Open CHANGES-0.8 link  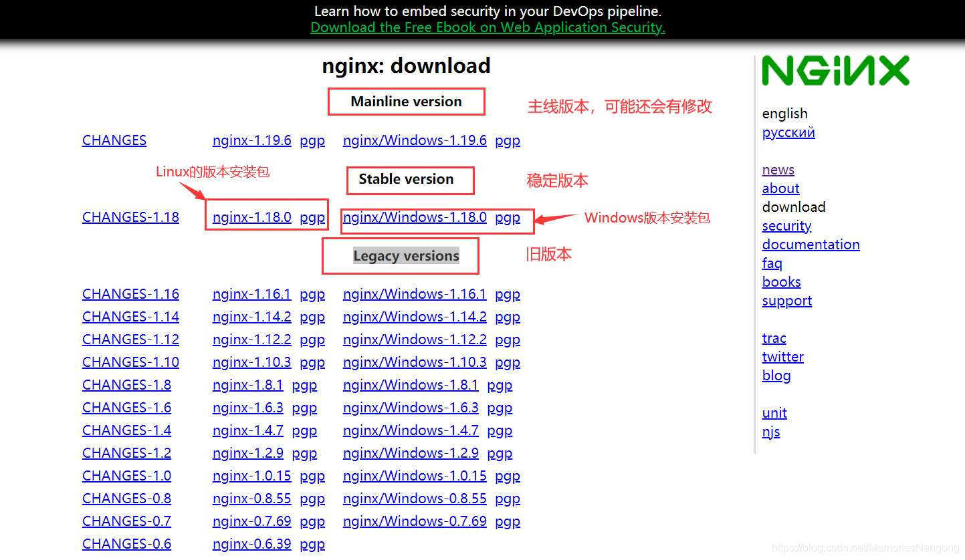click(126, 499)
